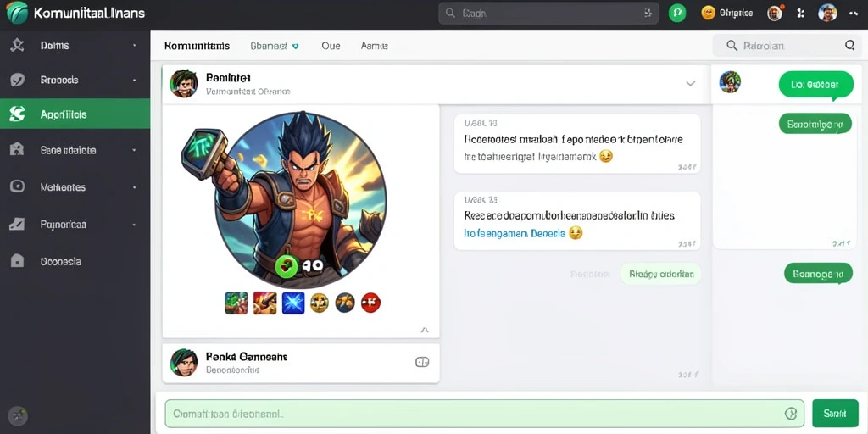Click the top green speech bubble at right

click(816, 86)
